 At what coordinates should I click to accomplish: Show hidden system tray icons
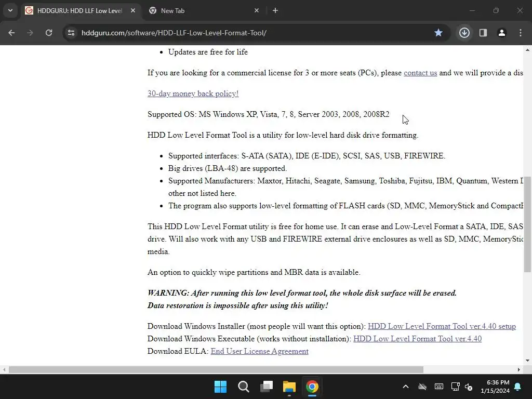[x=405, y=387]
